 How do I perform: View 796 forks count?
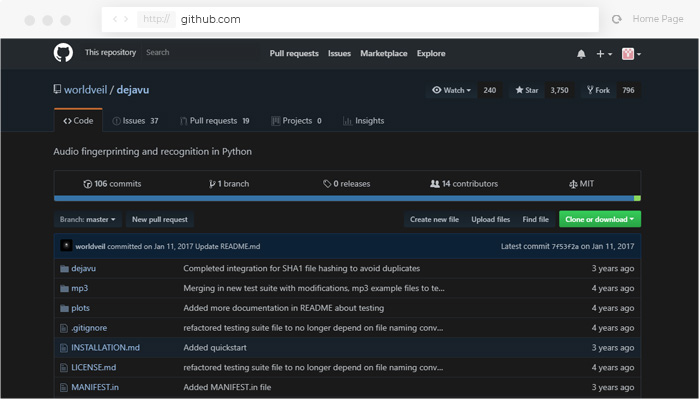pos(629,90)
